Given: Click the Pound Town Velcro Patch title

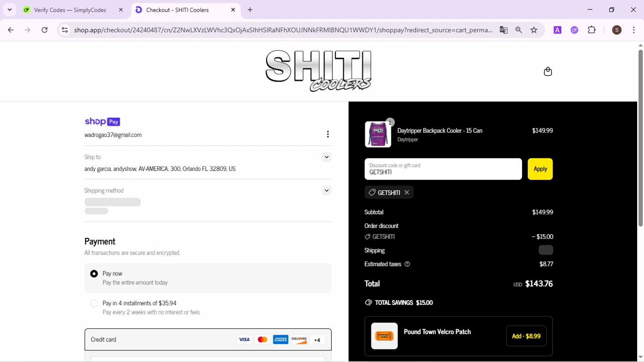Looking at the screenshot, I should pos(437,332).
